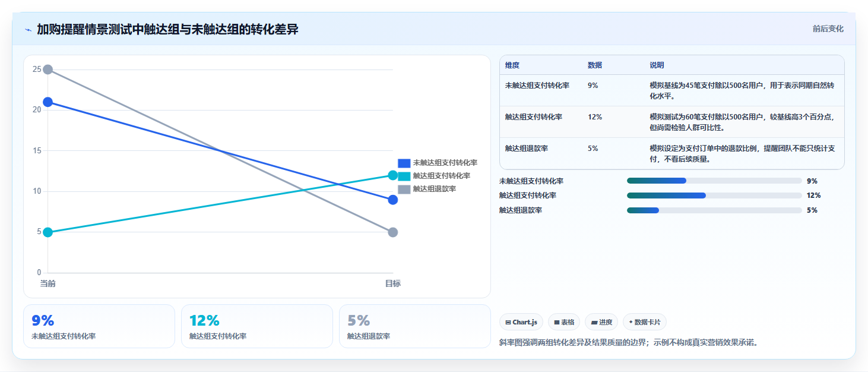Image resolution: width=868 pixels, height=372 pixels.
Task: Click the 数据卡片 tag
Action: tap(644, 322)
